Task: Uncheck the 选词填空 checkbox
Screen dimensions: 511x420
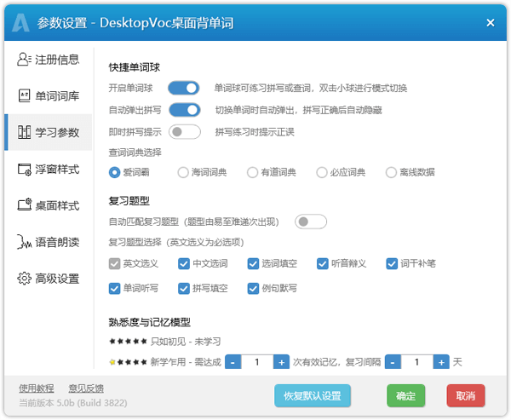Action: tap(253, 263)
